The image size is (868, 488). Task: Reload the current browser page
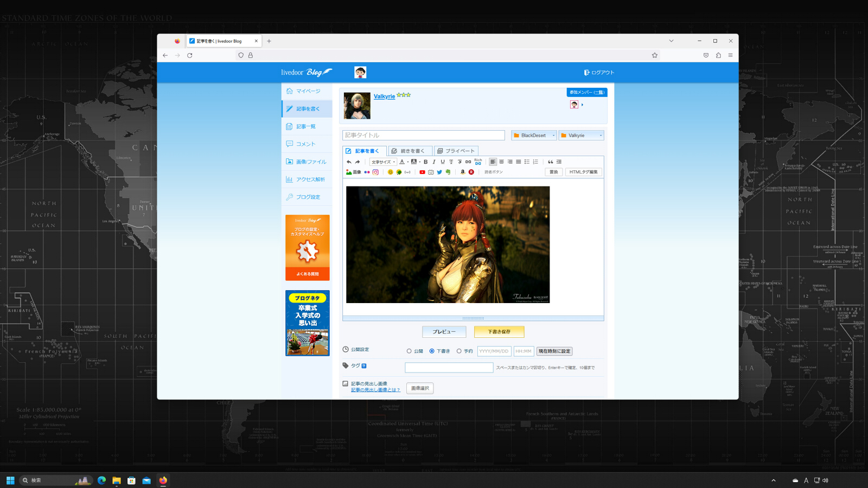click(x=190, y=55)
